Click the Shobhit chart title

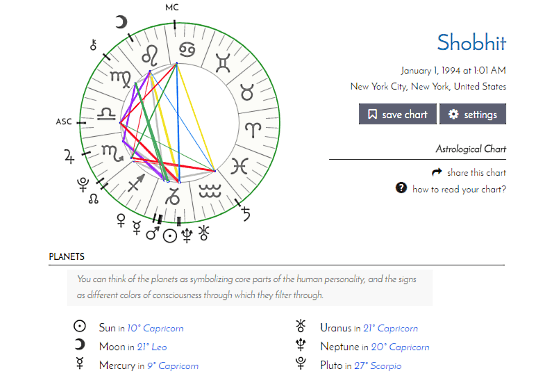pos(471,42)
